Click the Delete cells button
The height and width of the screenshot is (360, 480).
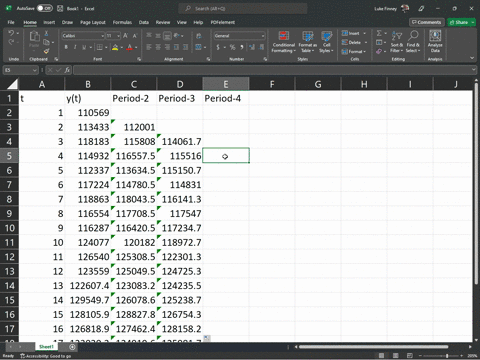point(354,42)
